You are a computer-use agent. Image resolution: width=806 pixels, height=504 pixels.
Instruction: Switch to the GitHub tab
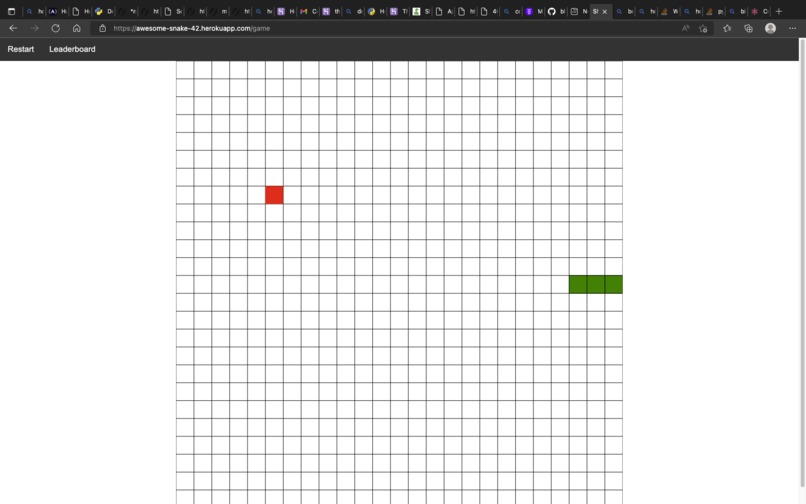click(x=555, y=11)
